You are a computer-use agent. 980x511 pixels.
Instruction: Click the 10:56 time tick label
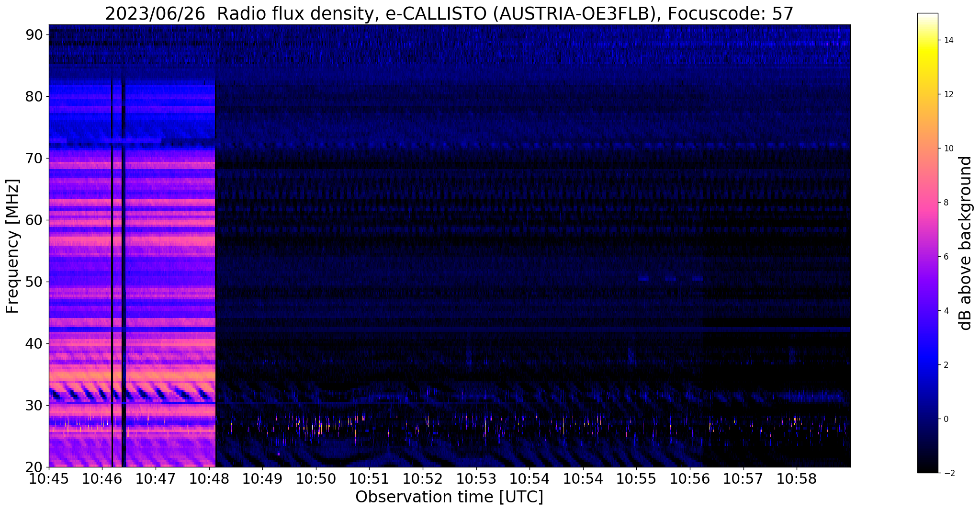[690, 479]
